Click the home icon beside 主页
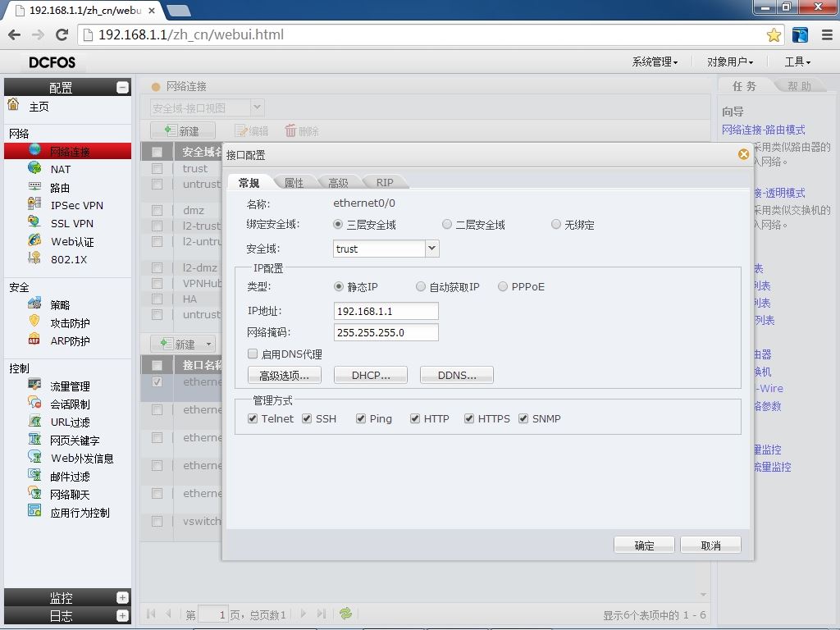 click(13, 104)
